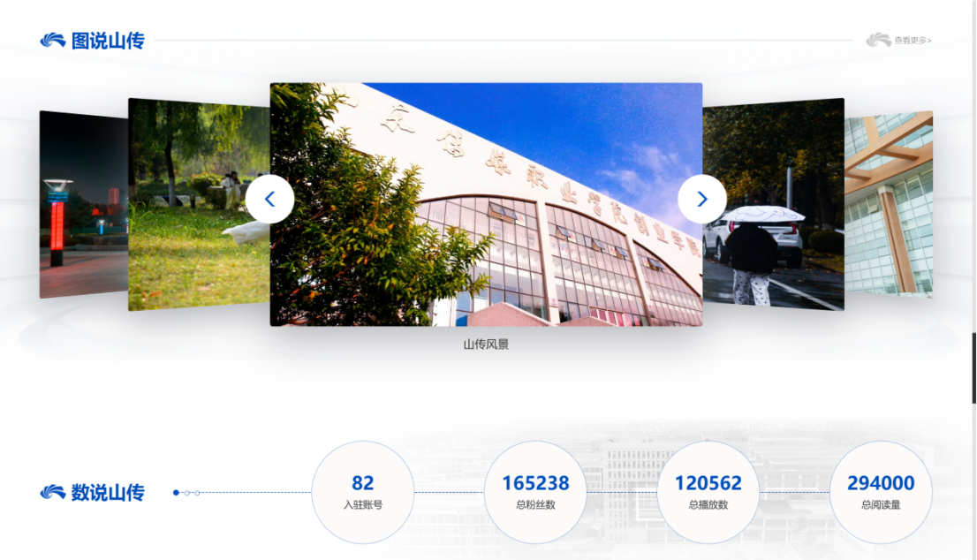Click the 数说山传 section heading
This screenshot has height=560, width=977.
[107, 493]
